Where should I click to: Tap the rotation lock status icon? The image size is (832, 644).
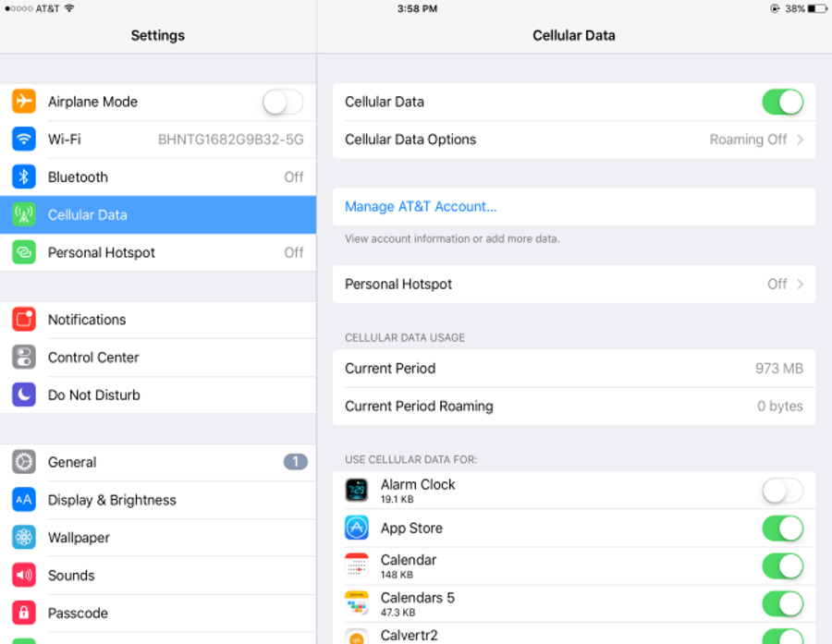(775, 8)
